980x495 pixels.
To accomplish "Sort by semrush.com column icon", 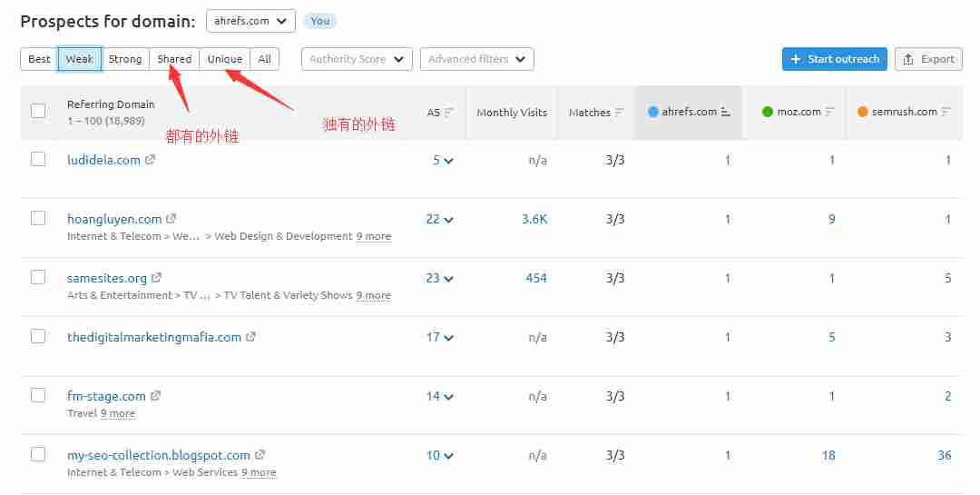I will coord(946,112).
